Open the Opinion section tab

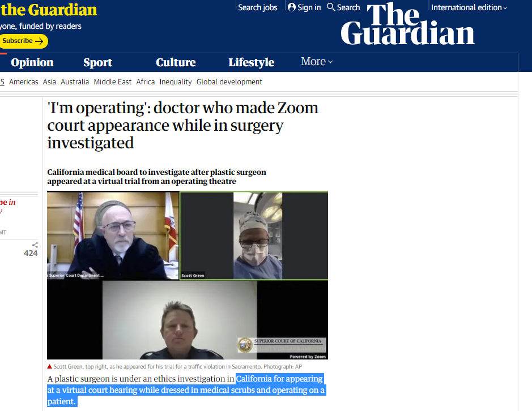pos(32,62)
